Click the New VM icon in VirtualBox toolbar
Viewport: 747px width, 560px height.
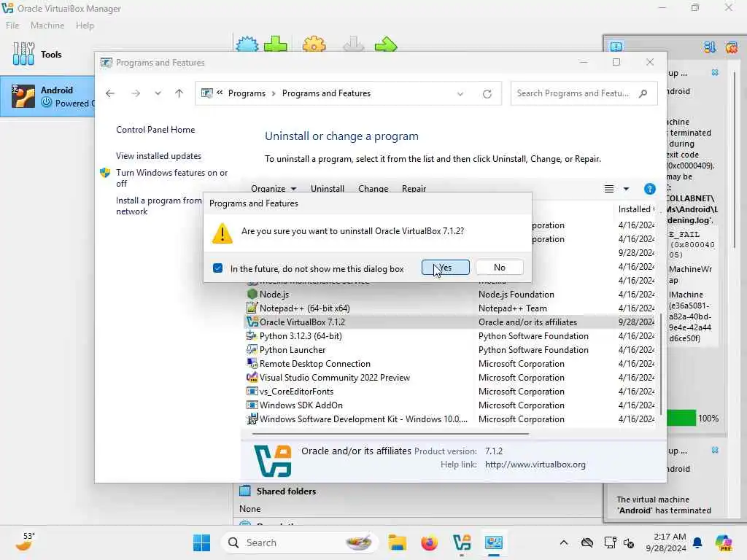click(247, 44)
